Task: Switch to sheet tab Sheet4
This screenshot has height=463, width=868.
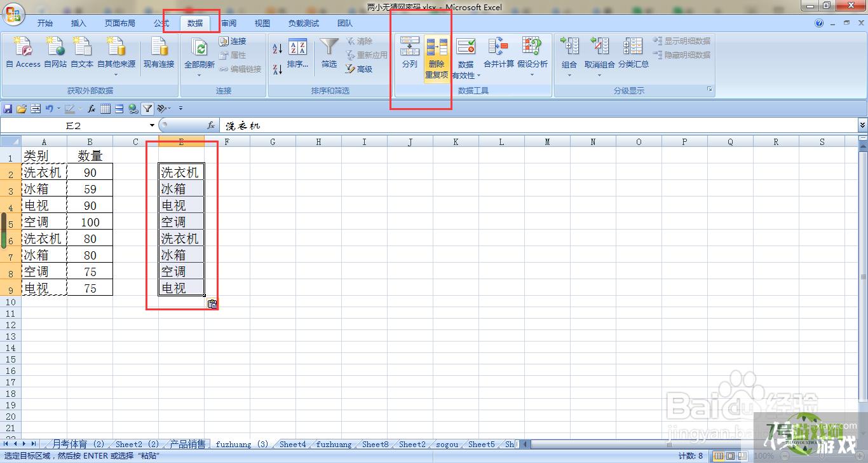Action: tap(293, 444)
